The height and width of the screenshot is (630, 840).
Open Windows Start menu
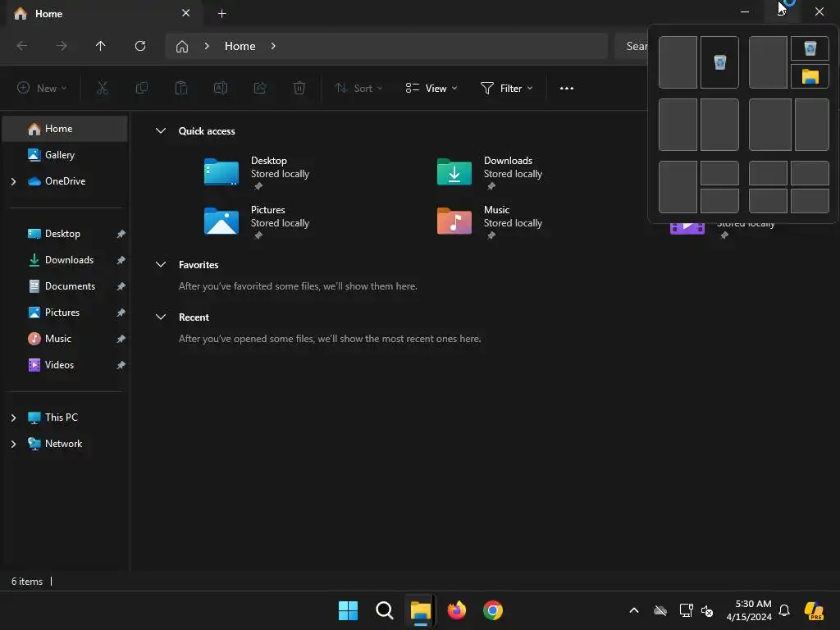[348, 610]
